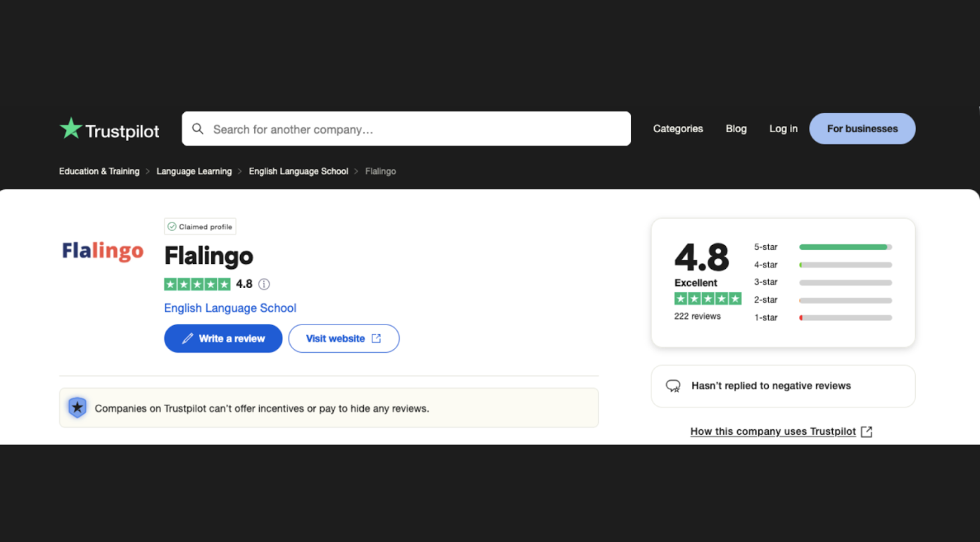Open the English Language School breadcrumb
This screenshot has height=542, width=980.
tap(299, 171)
